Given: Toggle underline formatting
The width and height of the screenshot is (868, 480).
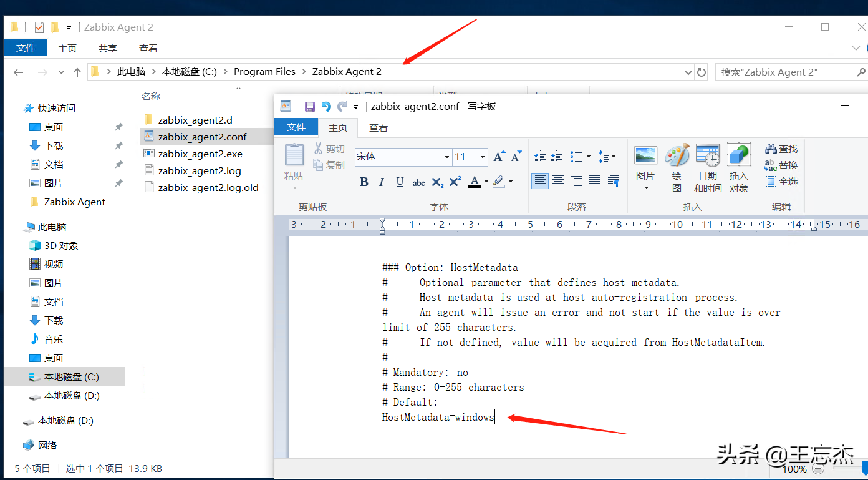Looking at the screenshot, I should coord(400,182).
